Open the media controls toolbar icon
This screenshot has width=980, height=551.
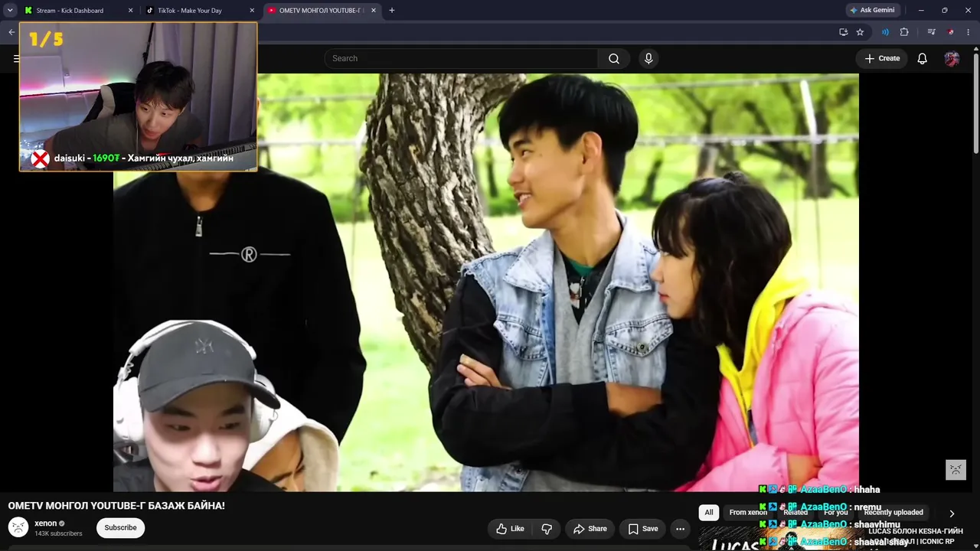[x=931, y=32]
